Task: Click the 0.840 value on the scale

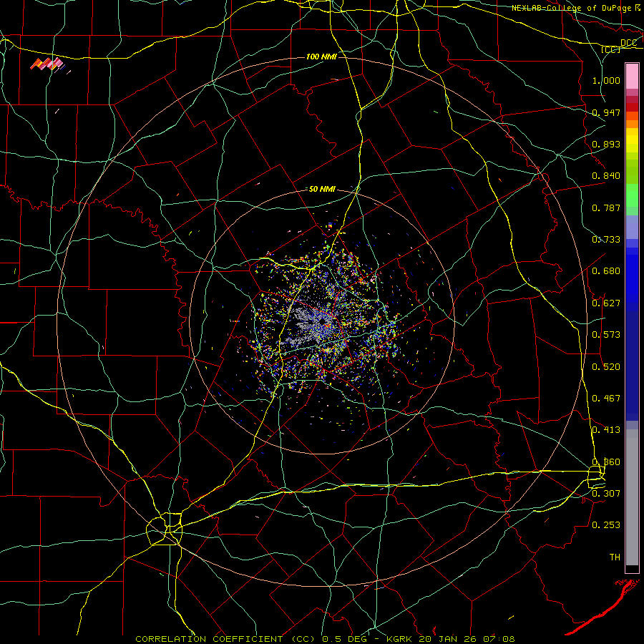Action: tap(606, 176)
